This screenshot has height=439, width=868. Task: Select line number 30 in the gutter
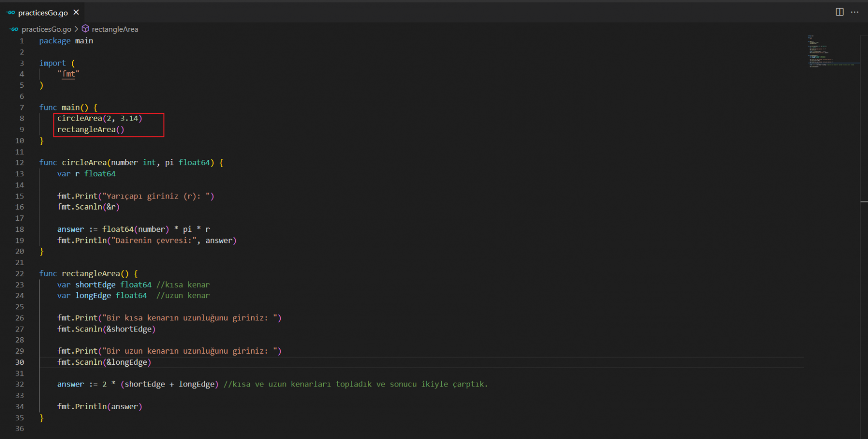20,362
